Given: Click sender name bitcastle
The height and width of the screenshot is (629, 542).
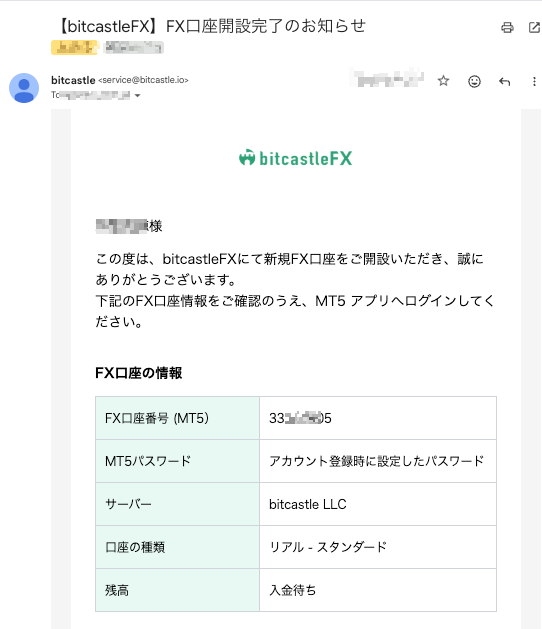Looking at the screenshot, I should point(73,80).
